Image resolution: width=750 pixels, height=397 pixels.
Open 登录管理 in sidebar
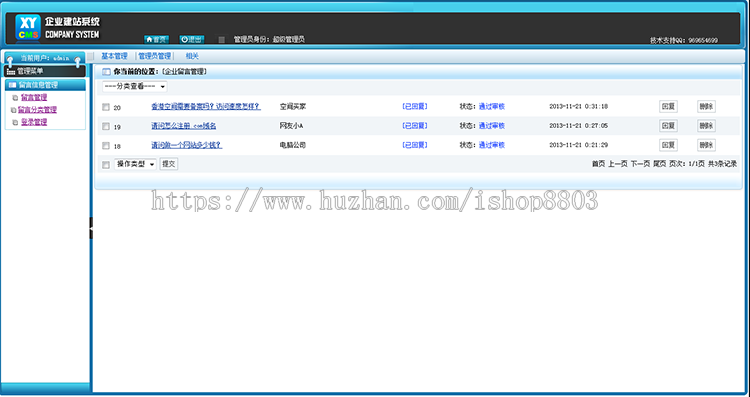pyautogui.click(x=34, y=122)
